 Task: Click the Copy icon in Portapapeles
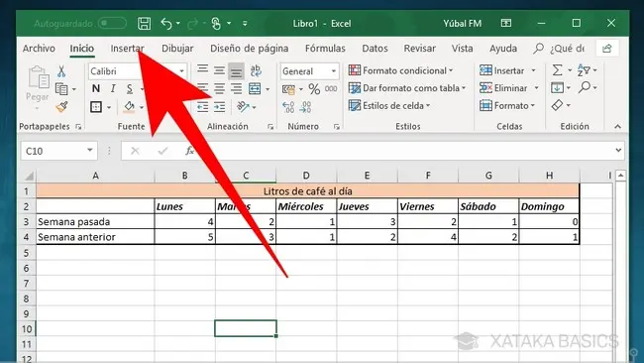point(61,89)
